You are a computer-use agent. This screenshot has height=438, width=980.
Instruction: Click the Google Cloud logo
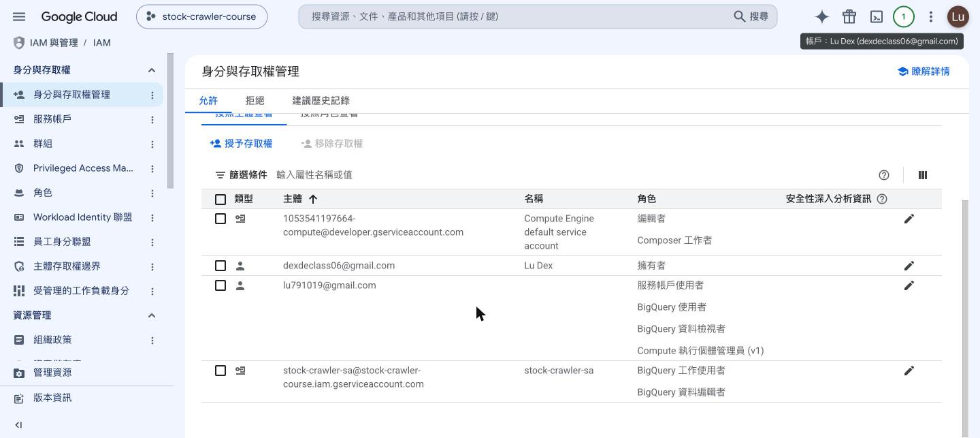[79, 16]
